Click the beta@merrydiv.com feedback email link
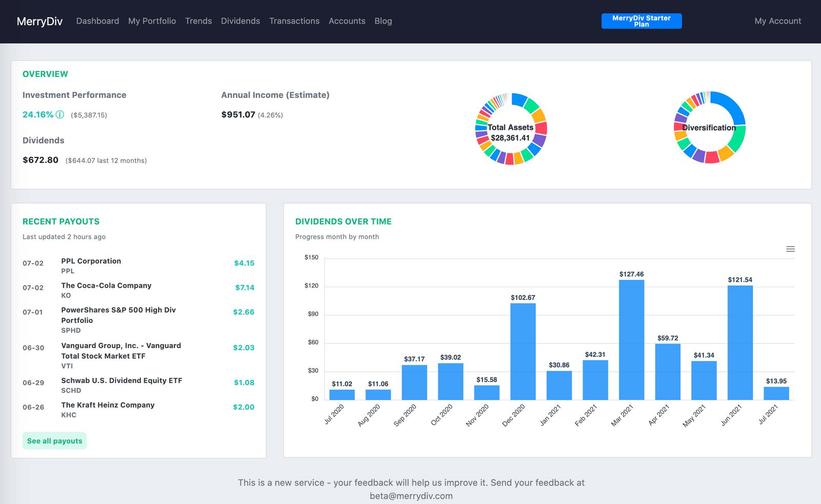Screen dimensions: 821x504 [411, 496]
